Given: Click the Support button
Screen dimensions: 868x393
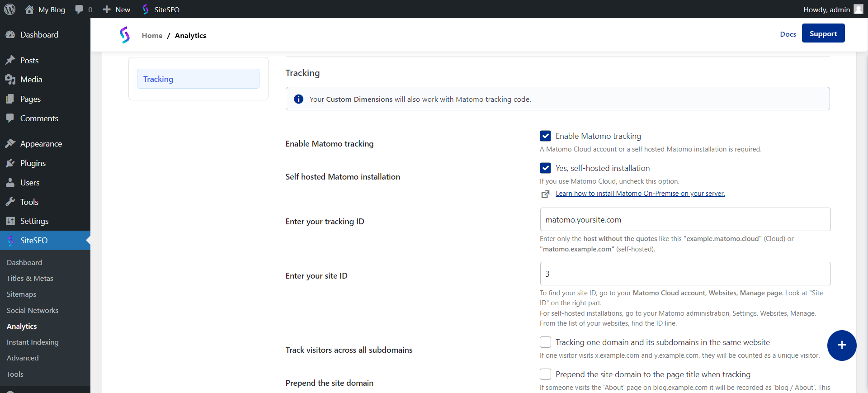Looking at the screenshot, I should tap(823, 33).
